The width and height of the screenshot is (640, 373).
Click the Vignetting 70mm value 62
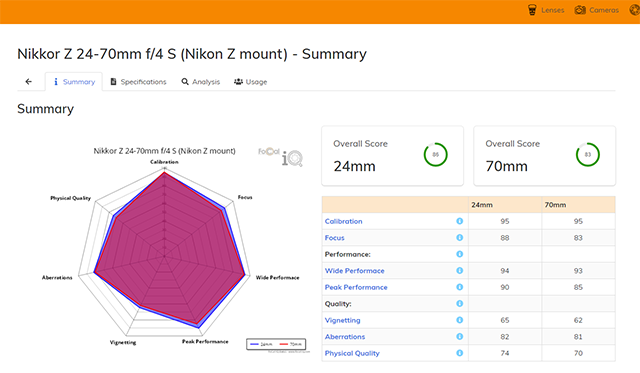[578, 320]
